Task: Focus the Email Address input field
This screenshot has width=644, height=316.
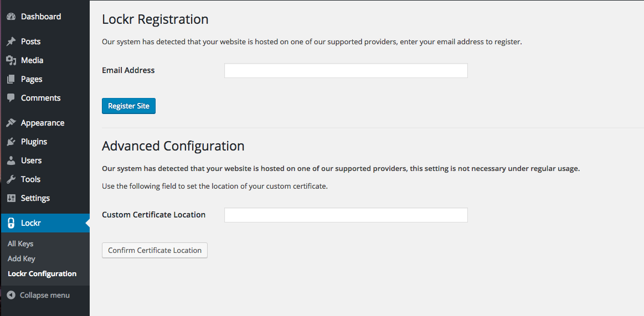Action: point(346,71)
